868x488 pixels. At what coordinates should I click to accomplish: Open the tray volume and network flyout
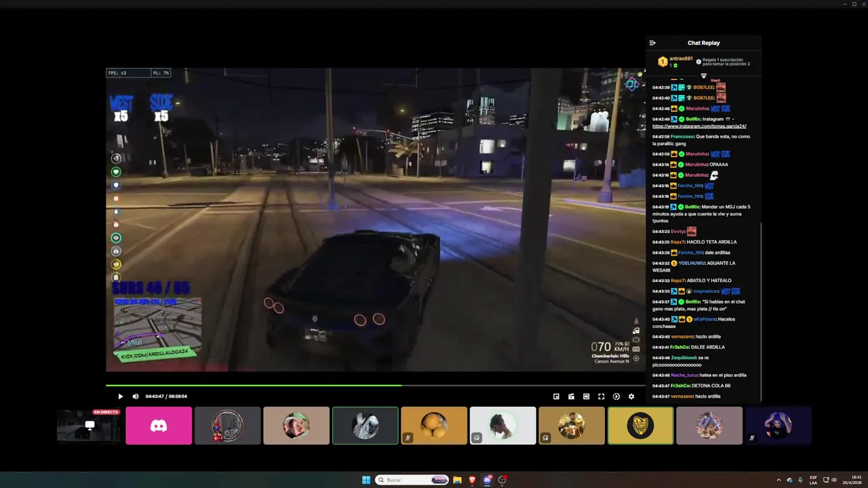pos(829,480)
